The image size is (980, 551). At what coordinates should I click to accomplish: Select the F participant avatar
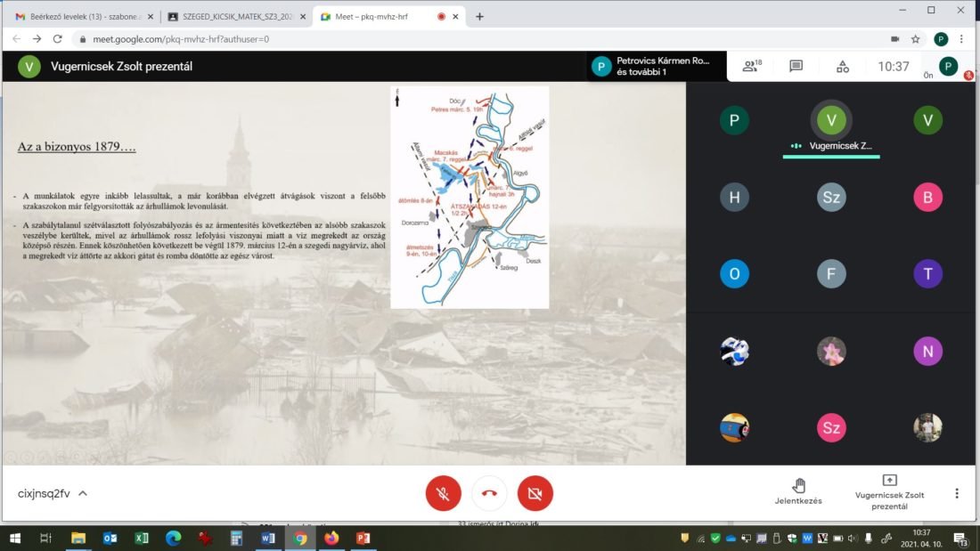pyautogui.click(x=831, y=273)
